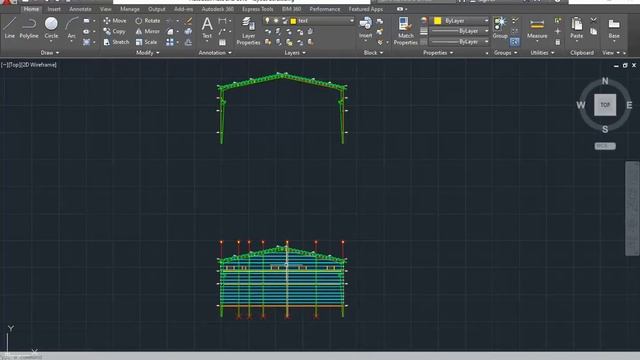Click the Explode tool icon
Screen dimensions: 640x360
188,31
